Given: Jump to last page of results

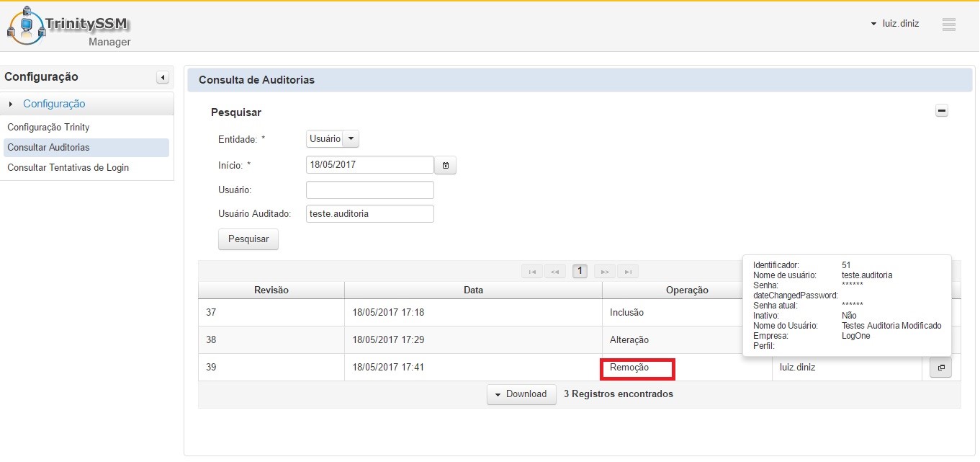Looking at the screenshot, I should point(628,272).
